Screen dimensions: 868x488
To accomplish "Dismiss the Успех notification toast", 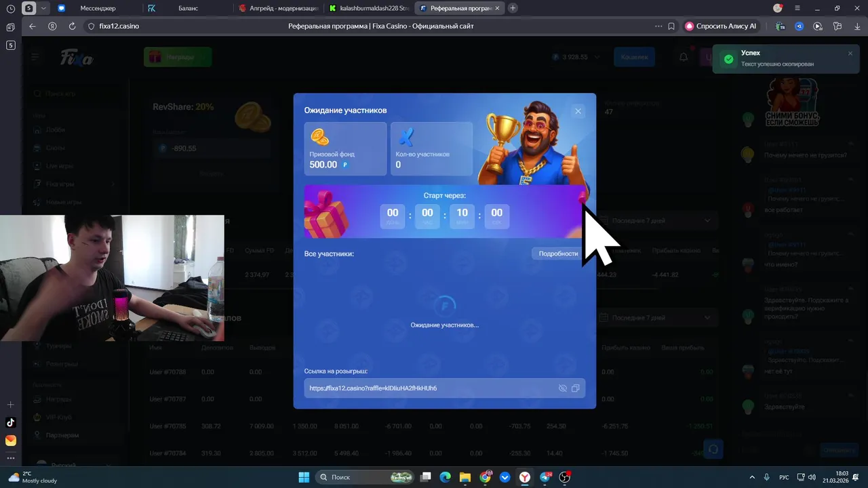I will [850, 53].
